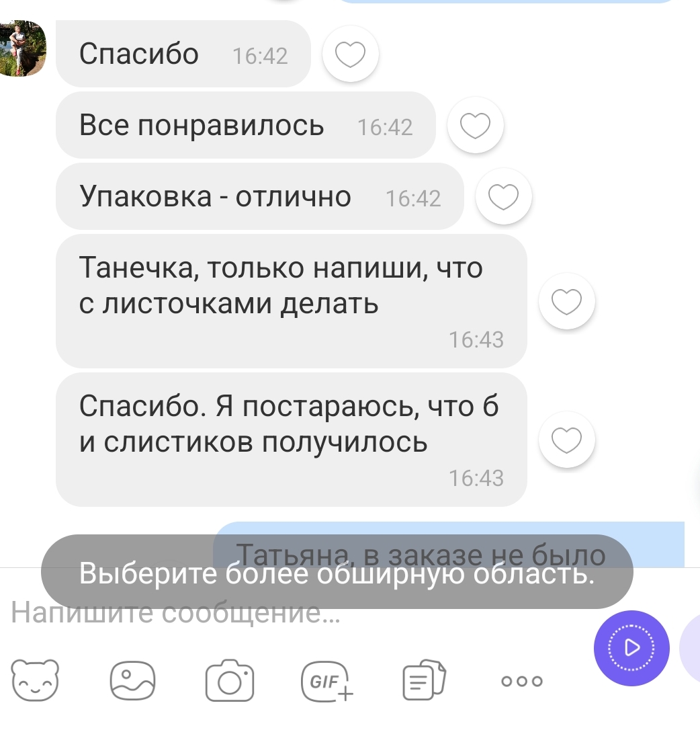This screenshot has height=730, width=700.
Task: Tap the "Выберите более обширную область" toast
Action: [x=337, y=572]
